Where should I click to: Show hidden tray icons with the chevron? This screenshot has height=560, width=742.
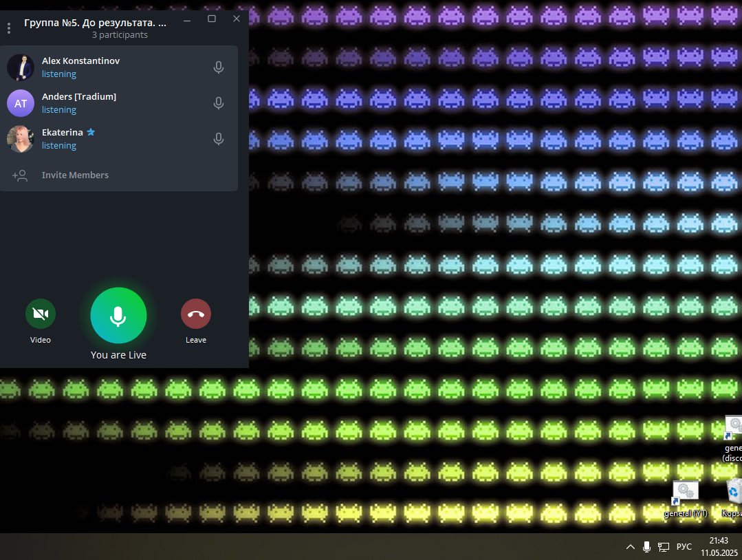pos(631,547)
